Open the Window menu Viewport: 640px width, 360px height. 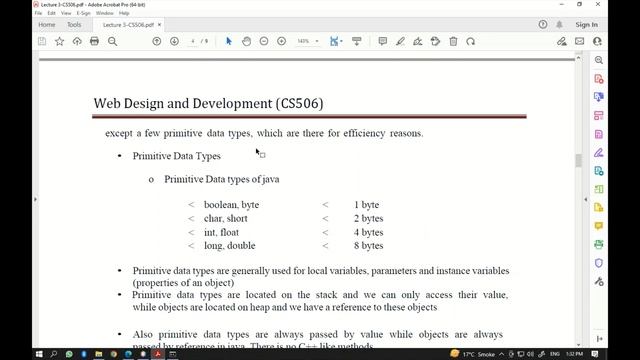pyautogui.click(x=104, y=13)
